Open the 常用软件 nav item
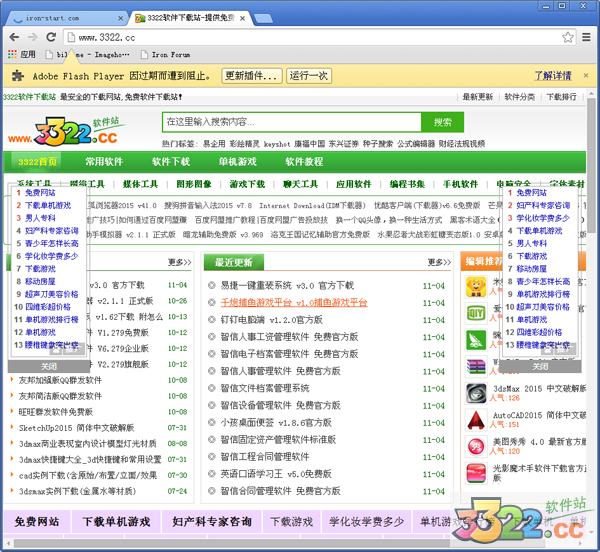 pos(104,161)
